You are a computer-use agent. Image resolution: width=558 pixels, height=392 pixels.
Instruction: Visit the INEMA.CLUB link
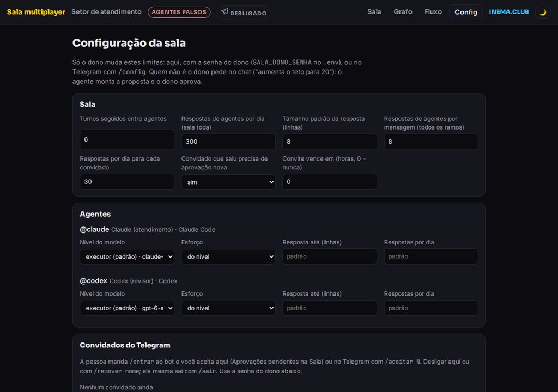[x=509, y=12]
